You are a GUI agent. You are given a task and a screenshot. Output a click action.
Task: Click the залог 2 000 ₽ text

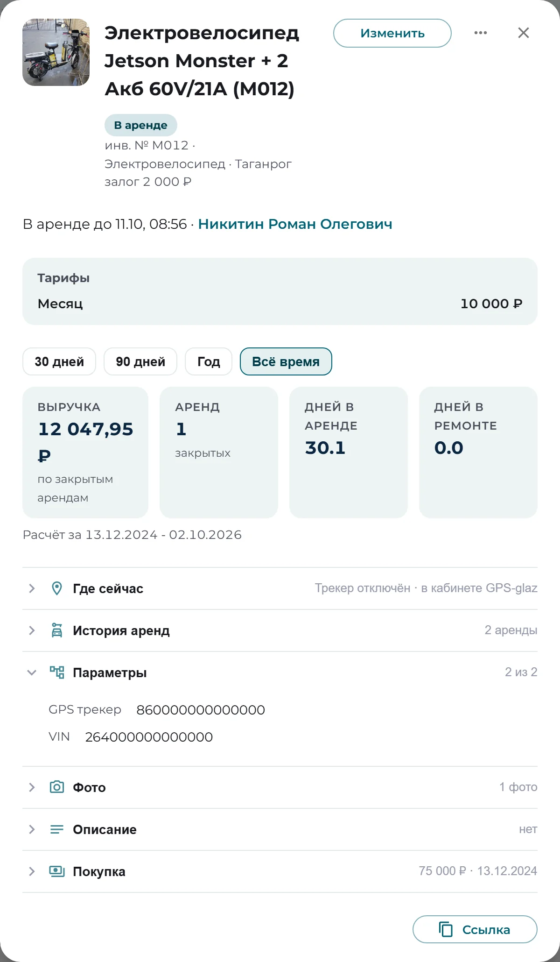tap(148, 182)
